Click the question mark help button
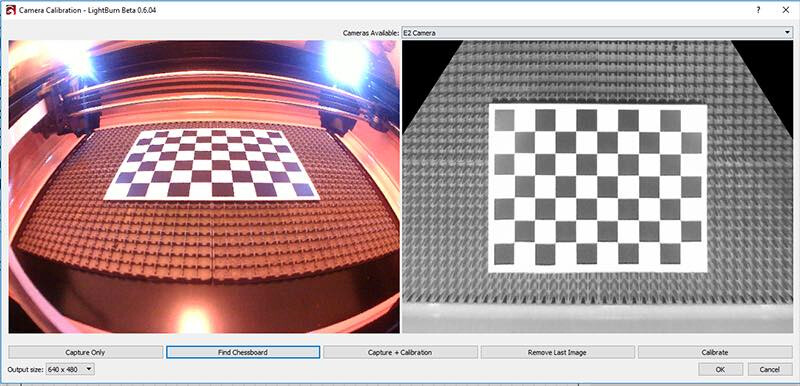800x386 pixels. pyautogui.click(x=759, y=10)
